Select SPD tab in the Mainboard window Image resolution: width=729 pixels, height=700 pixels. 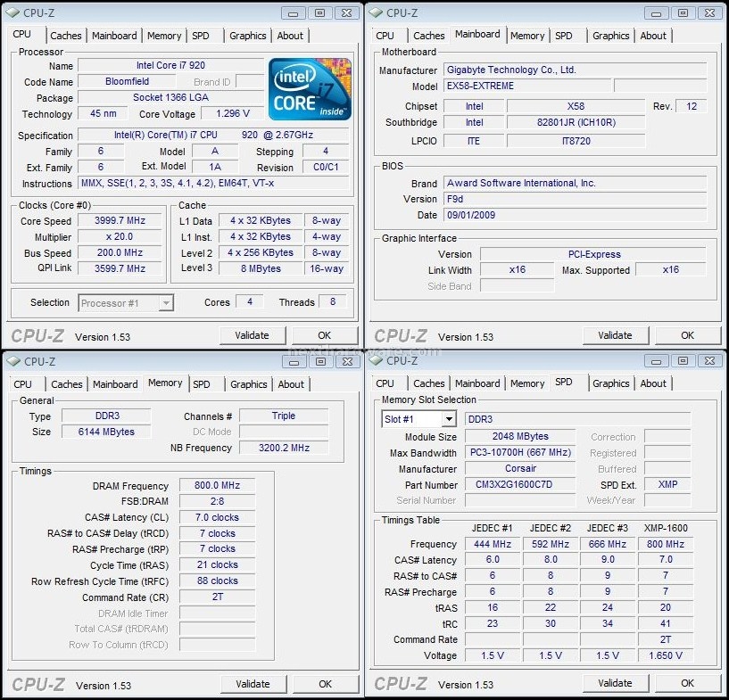[564, 36]
